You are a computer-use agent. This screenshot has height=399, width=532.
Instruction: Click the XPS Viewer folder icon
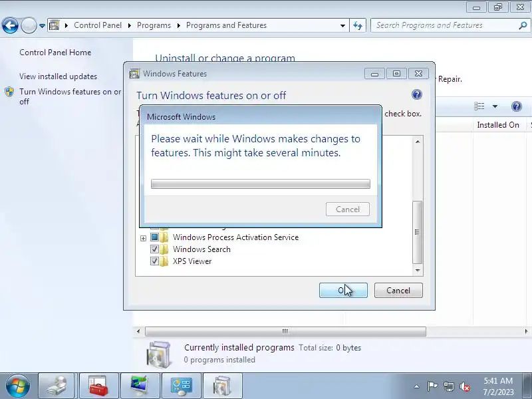pyautogui.click(x=164, y=261)
